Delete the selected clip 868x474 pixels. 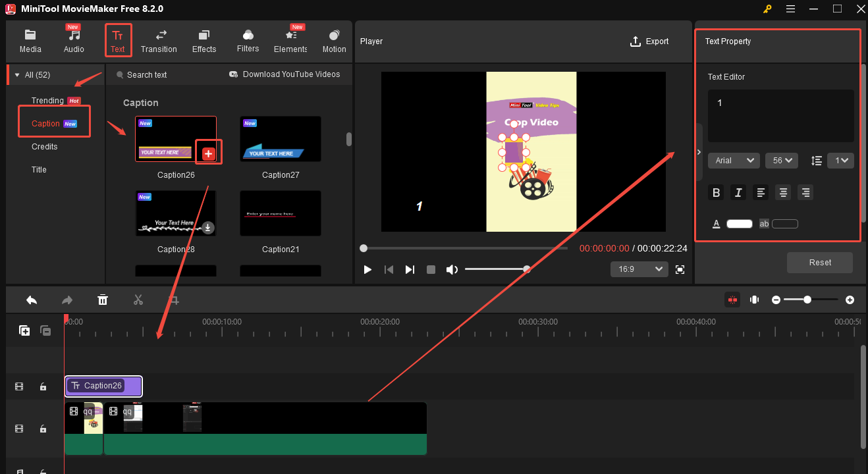click(103, 300)
